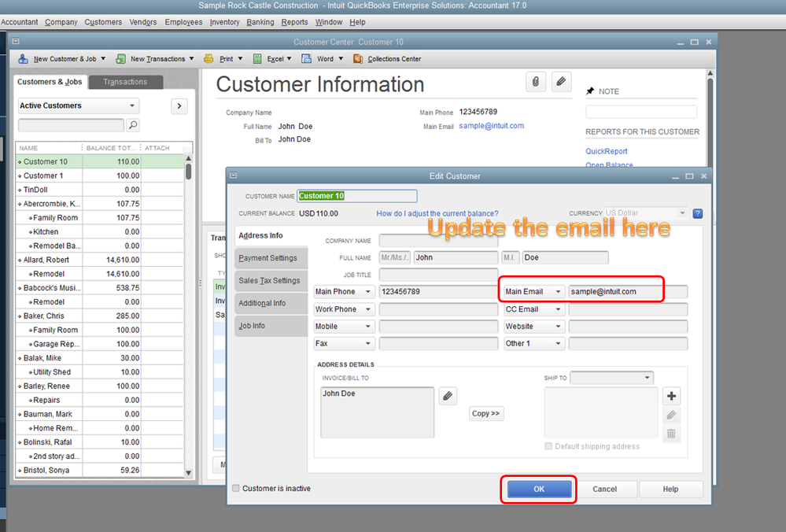Click the pencil edit icon in Customer Information

(562, 82)
